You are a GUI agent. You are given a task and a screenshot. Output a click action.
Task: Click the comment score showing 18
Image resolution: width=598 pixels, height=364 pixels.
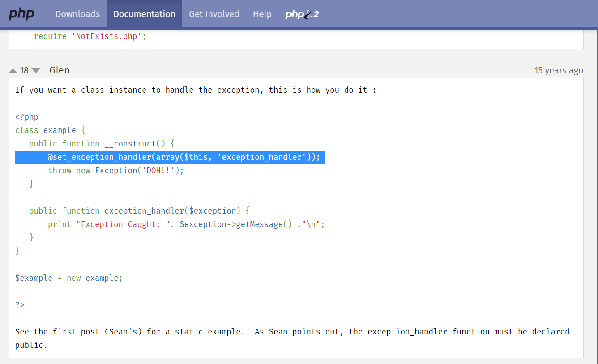(24, 70)
